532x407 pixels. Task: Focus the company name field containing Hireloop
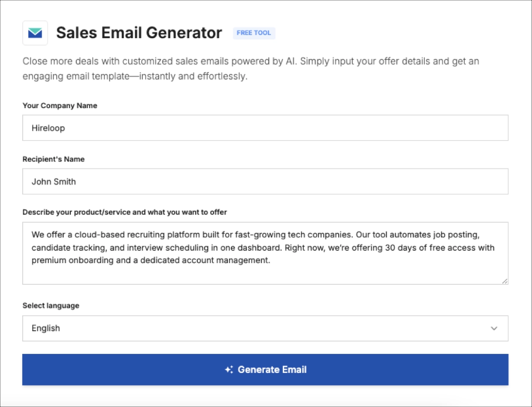pos(265,128)
